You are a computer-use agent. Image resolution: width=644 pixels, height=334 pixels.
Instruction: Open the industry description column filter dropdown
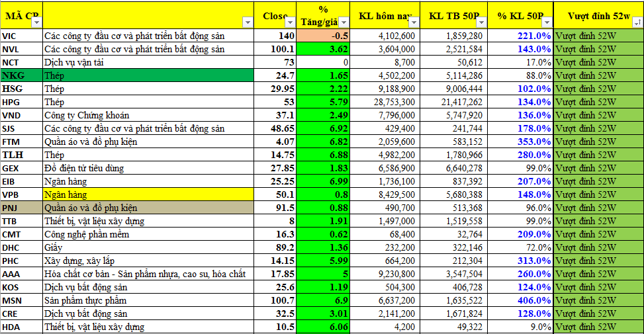248,22
